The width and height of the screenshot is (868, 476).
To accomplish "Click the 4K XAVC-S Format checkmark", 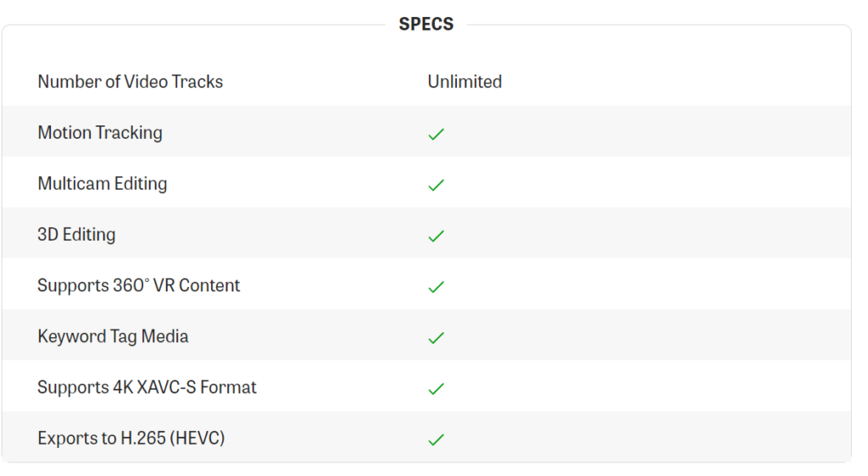I will point(437,389).
